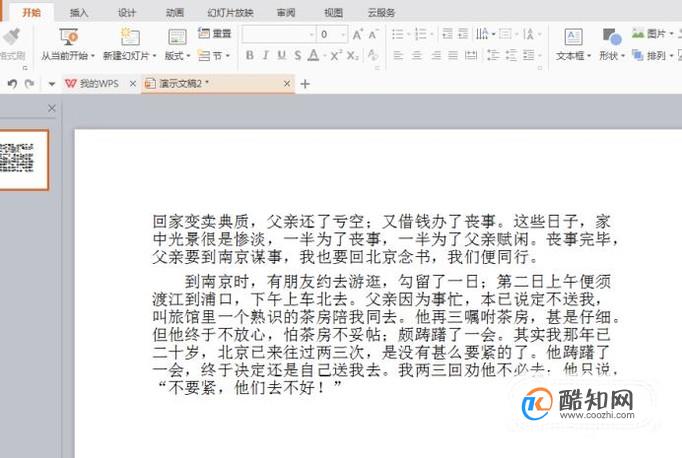Toggle Underline formatting (U)
This screenshot has height=458, width=682.
(281, 55)
